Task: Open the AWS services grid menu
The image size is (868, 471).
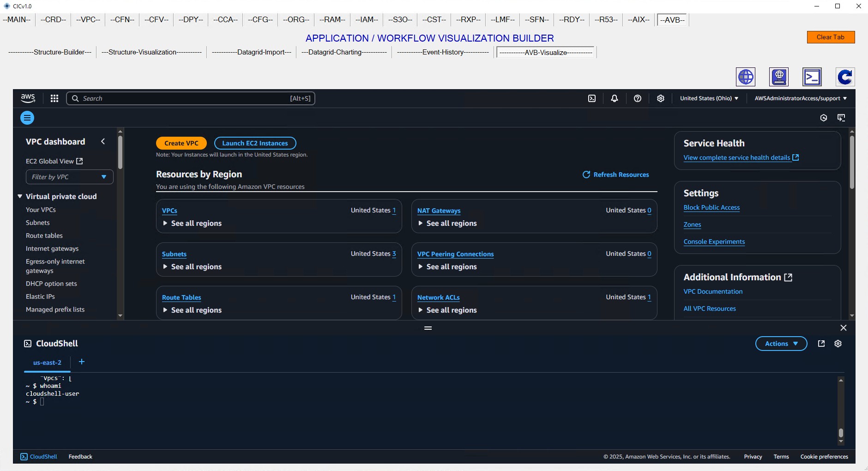Action: 54,98
